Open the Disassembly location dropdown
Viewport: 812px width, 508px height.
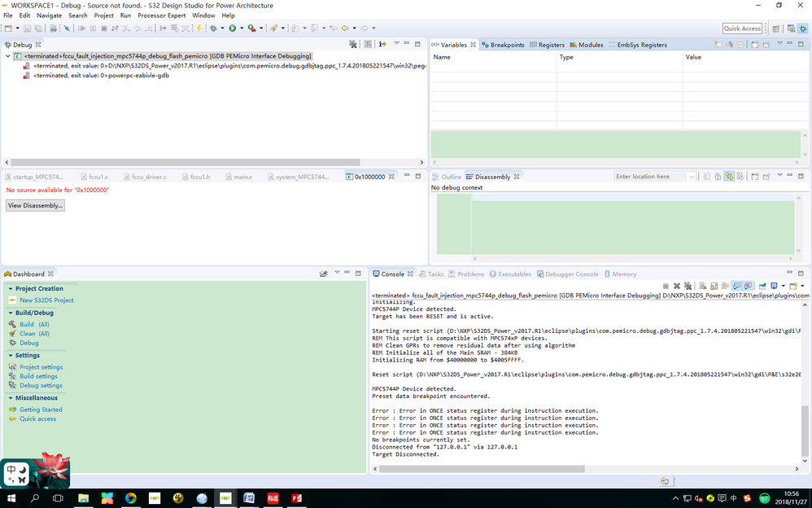(x=692, y=177)
